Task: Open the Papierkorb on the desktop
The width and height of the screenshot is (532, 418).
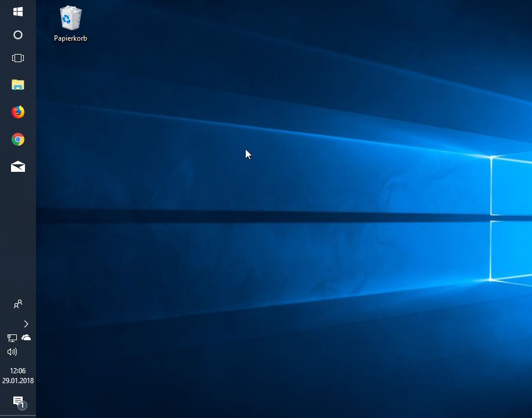Action: coord(70,17)
